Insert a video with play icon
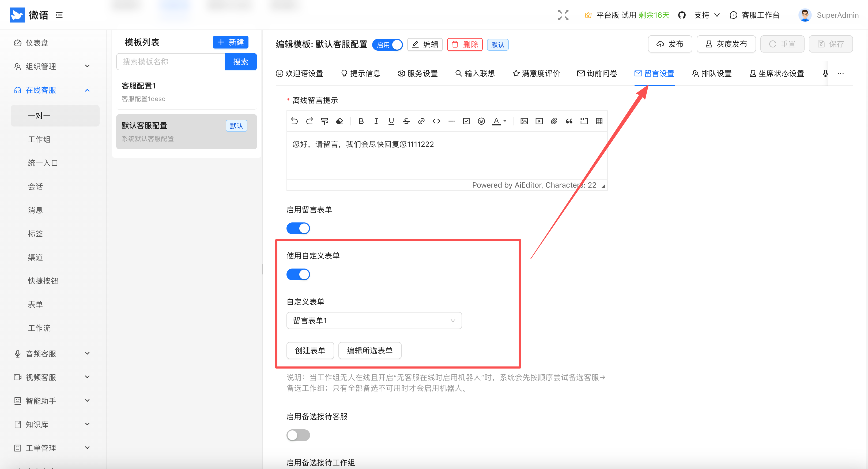The height and width of the screenshot is (469, 868). [x=539, y=121]
